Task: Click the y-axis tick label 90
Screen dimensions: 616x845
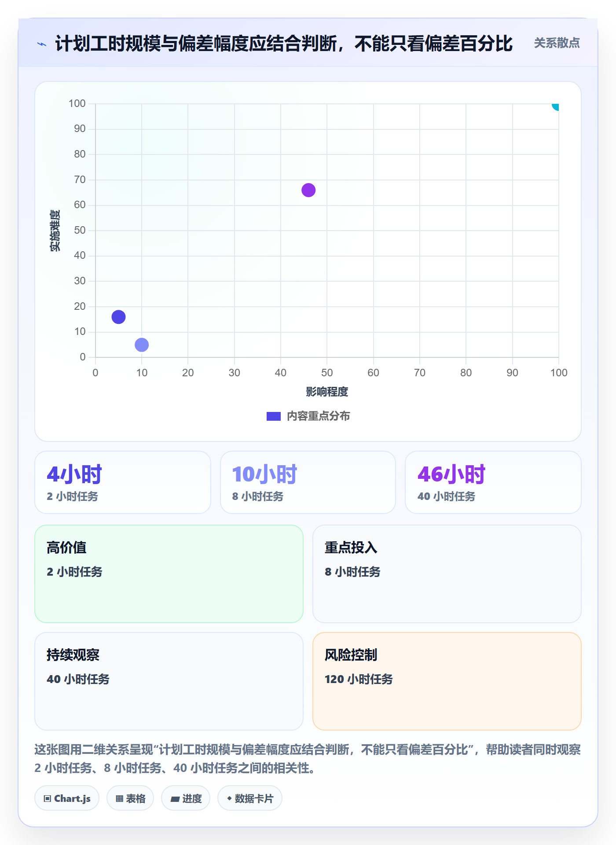Action: tap(80, 129)
